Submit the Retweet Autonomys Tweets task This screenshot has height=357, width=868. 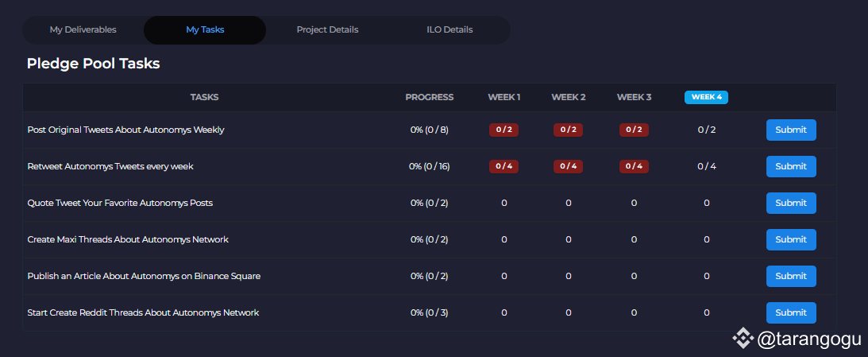click(791, 166)
